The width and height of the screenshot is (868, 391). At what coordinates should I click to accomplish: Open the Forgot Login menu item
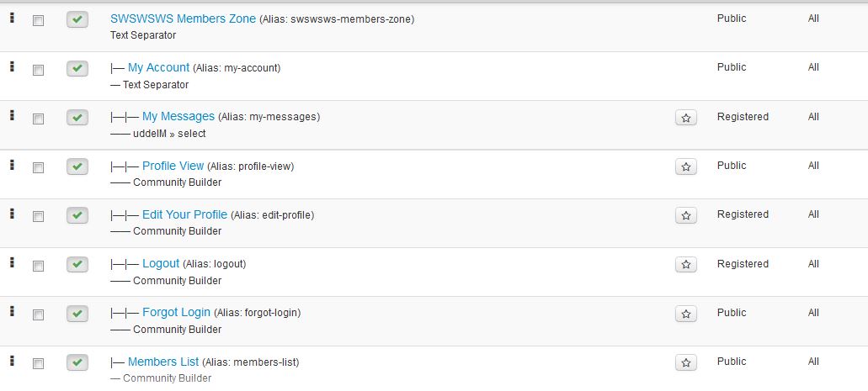(x=176, y=312)
